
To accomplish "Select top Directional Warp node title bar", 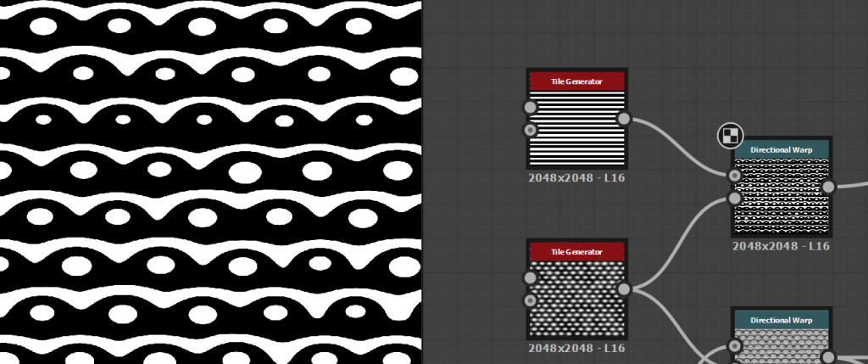I will (x=782, y=149).
